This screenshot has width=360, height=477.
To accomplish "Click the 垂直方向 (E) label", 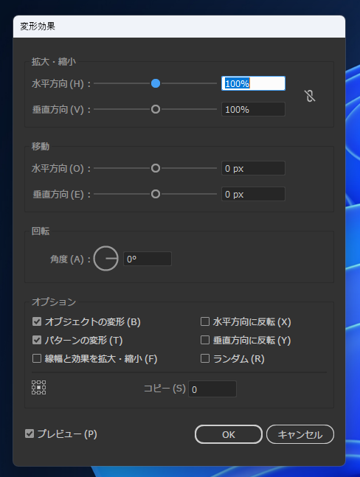I will pos(61,194).
